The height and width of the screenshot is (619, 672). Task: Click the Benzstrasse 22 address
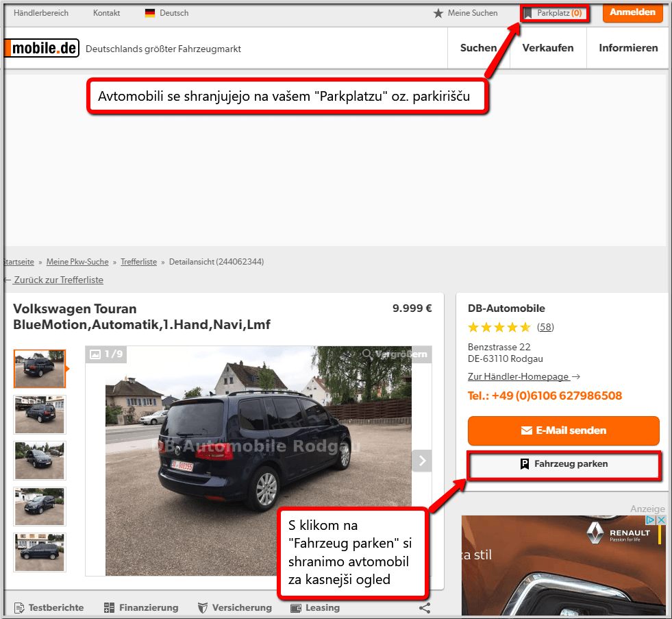tap(499, 347)
